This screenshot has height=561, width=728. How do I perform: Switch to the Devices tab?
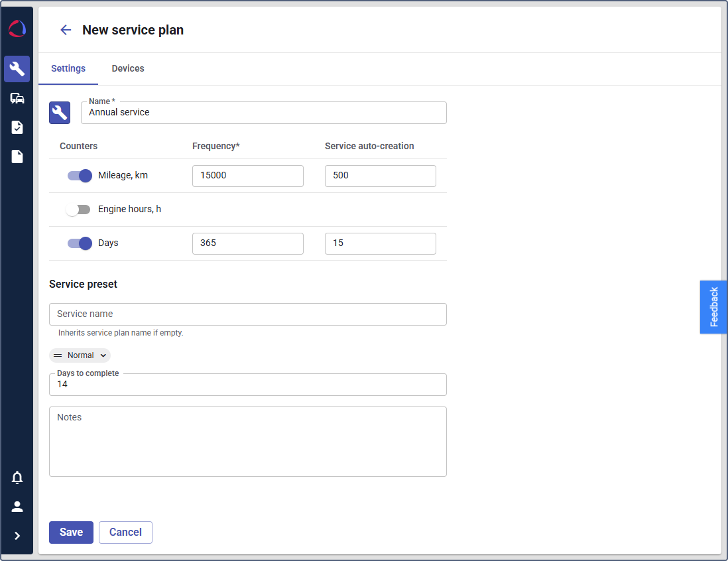[128, 69]
